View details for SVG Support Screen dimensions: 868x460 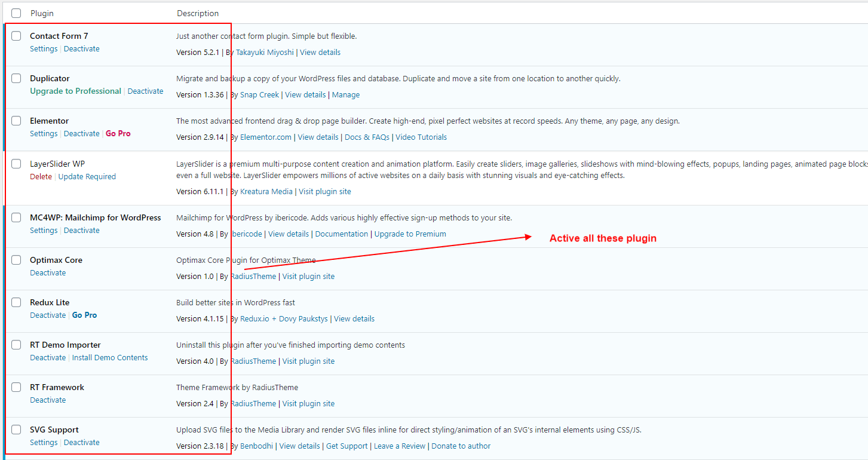pyautogui.click(x=300, y=446)
